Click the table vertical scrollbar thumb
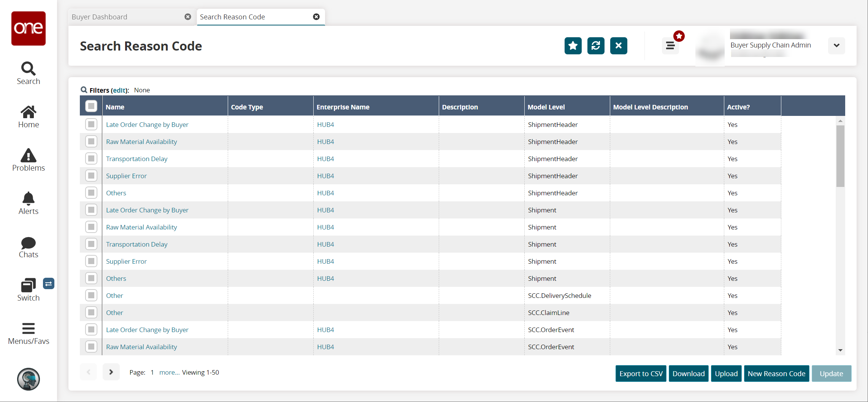The width and height of the screenshot is (868, 402). [x=840, y=156]
